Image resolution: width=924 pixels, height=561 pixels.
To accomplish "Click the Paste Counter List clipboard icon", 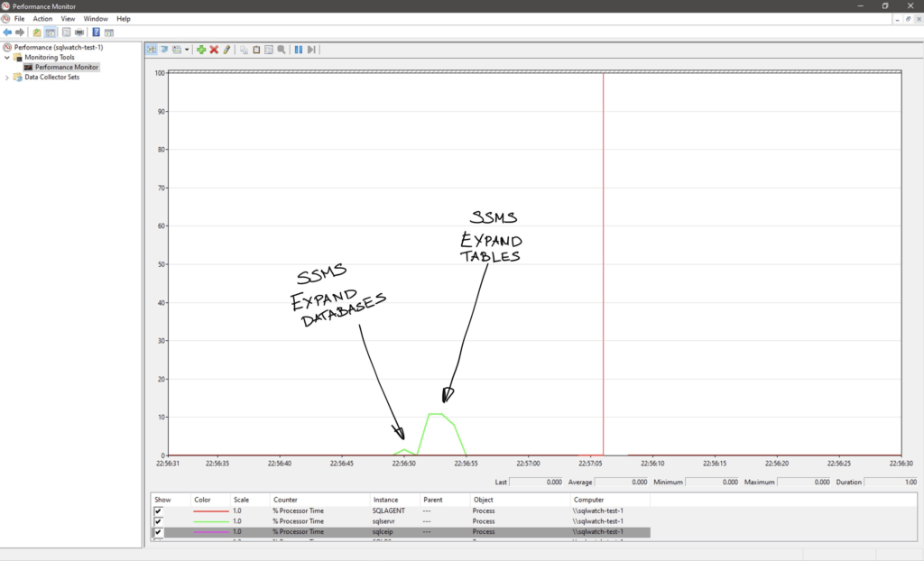I will tap(256, 50).
